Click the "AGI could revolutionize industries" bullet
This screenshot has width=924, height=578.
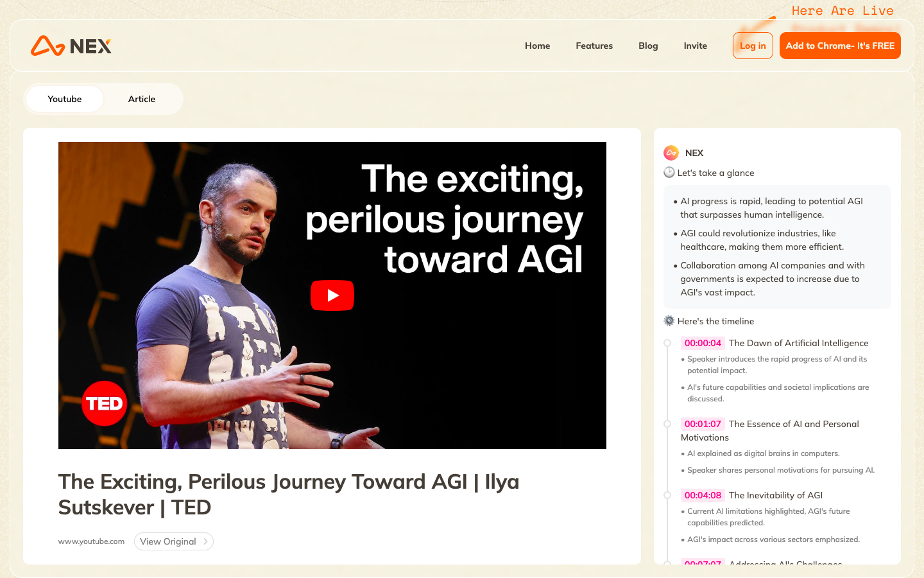(762, 240)
